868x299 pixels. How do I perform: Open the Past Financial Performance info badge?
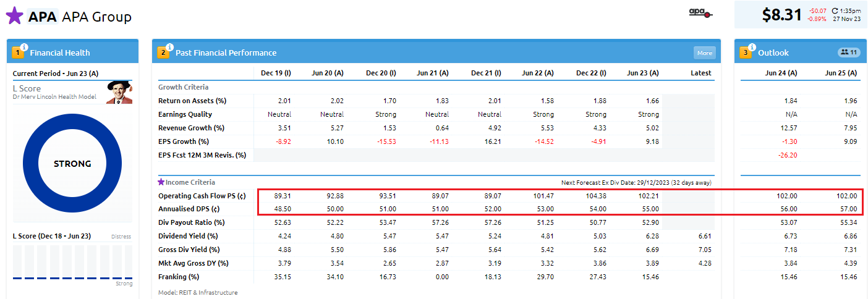[x=169, y=47]
